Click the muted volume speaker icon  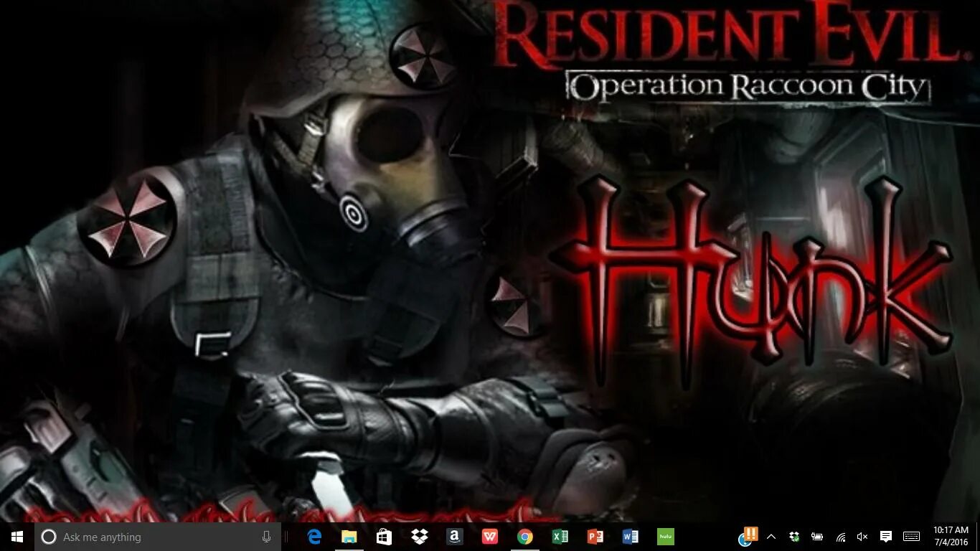point(862,537)
